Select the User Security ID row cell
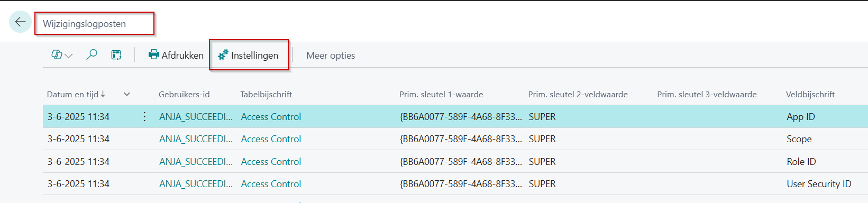 point(819,184)
